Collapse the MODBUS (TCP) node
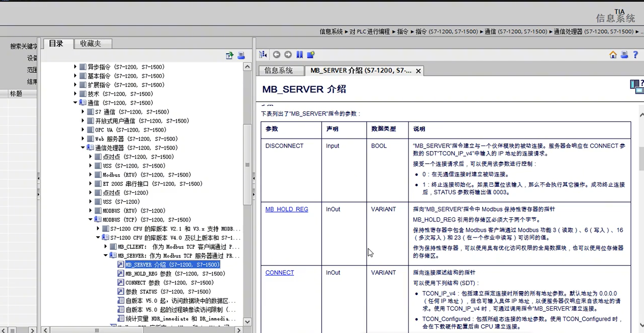This screenshot has height=333, width=644. coord(90,219)
